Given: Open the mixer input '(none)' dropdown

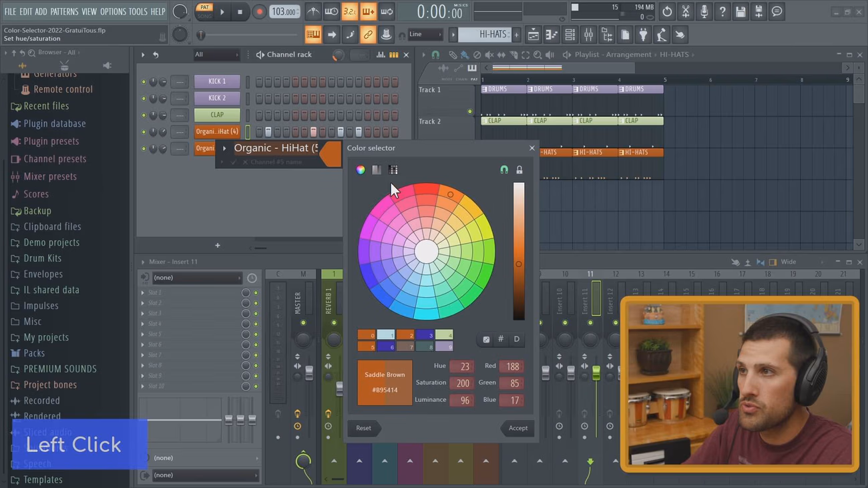Looking at the screenshot, I should click(x=196, y=278).
